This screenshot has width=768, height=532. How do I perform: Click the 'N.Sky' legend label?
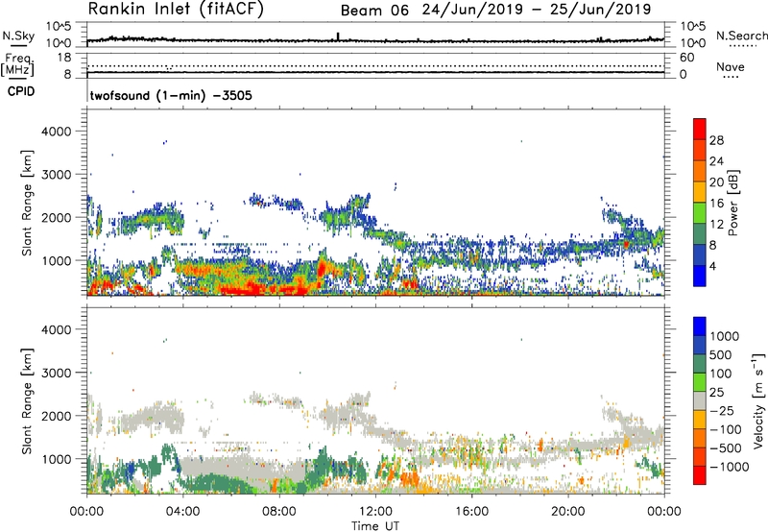(x=18, y=36)
